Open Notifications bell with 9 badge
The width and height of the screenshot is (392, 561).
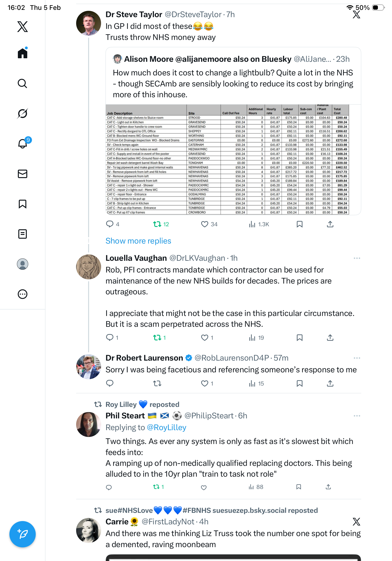pyautogui.click(x=23, y=144)
